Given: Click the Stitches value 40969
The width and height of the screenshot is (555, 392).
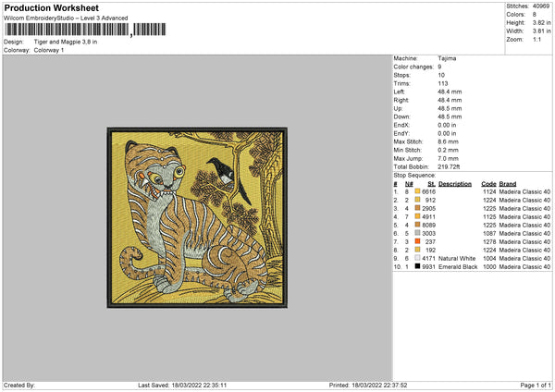Looking at the screenshot, I should pos(541,6).
